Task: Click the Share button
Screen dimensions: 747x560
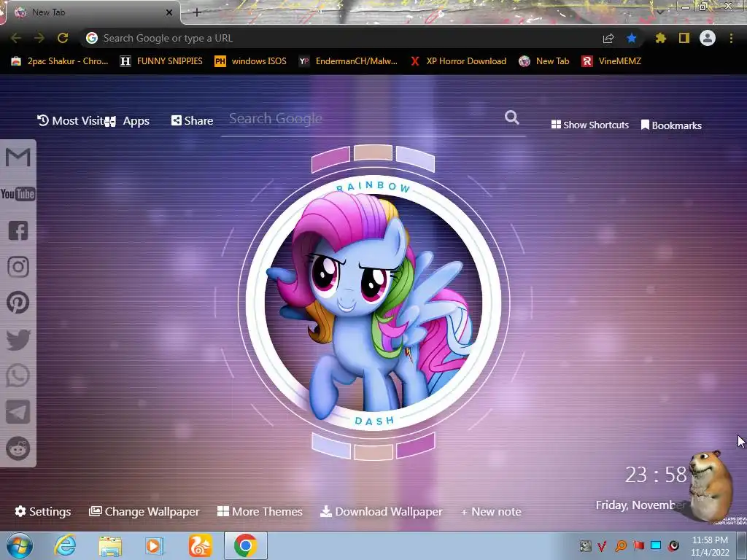Action: pyautogui.click(x=193, y=121)
